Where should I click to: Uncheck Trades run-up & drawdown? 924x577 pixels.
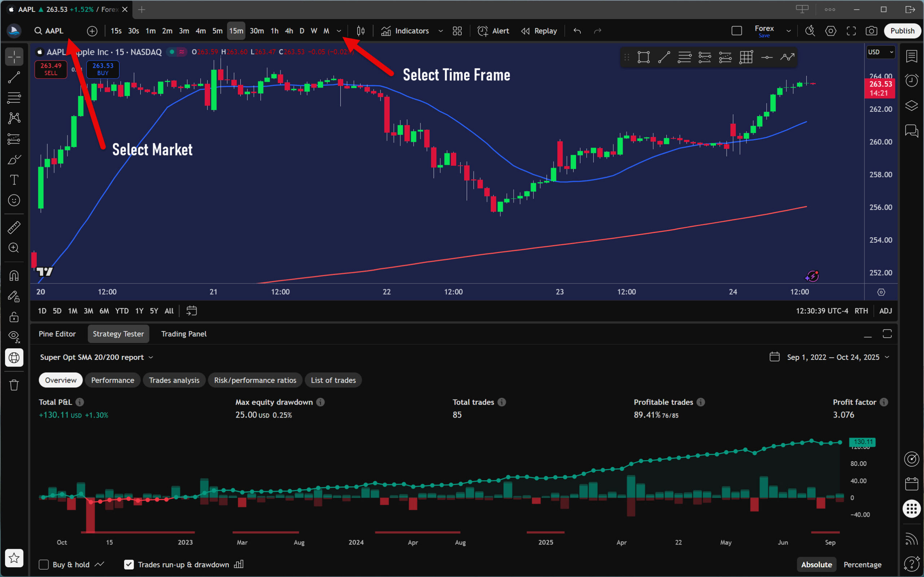(129, 564)
